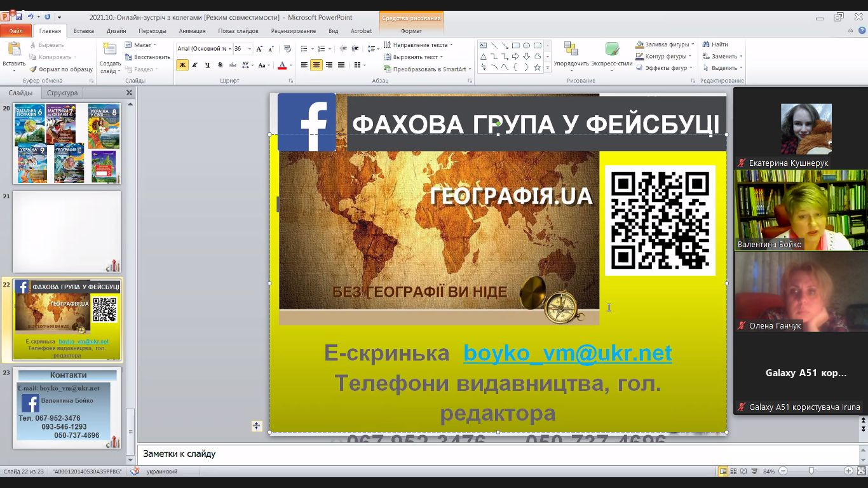
Task: Toggle italic К formatting
Action: pyautogui.click(x=194, y=65)
